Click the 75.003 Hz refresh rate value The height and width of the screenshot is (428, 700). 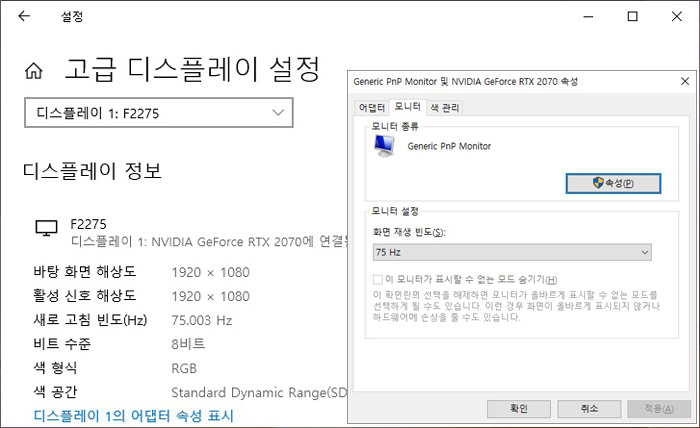(x=202, y=320)
